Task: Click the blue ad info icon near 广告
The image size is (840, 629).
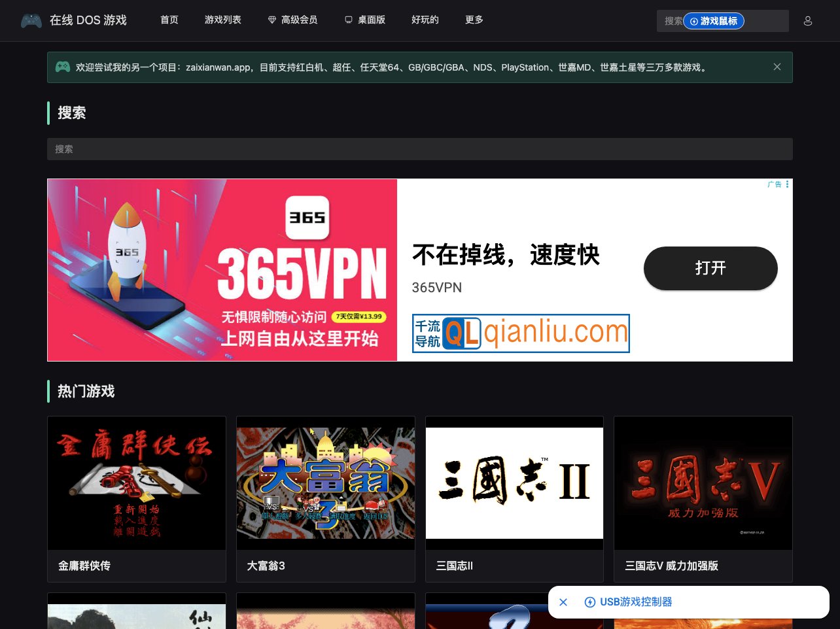Action: point(787,184)
